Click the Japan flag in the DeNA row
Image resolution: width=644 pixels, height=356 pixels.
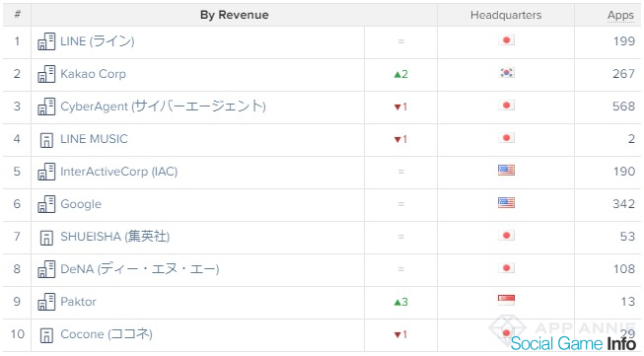pyautogui.click(x=506, y=268)
